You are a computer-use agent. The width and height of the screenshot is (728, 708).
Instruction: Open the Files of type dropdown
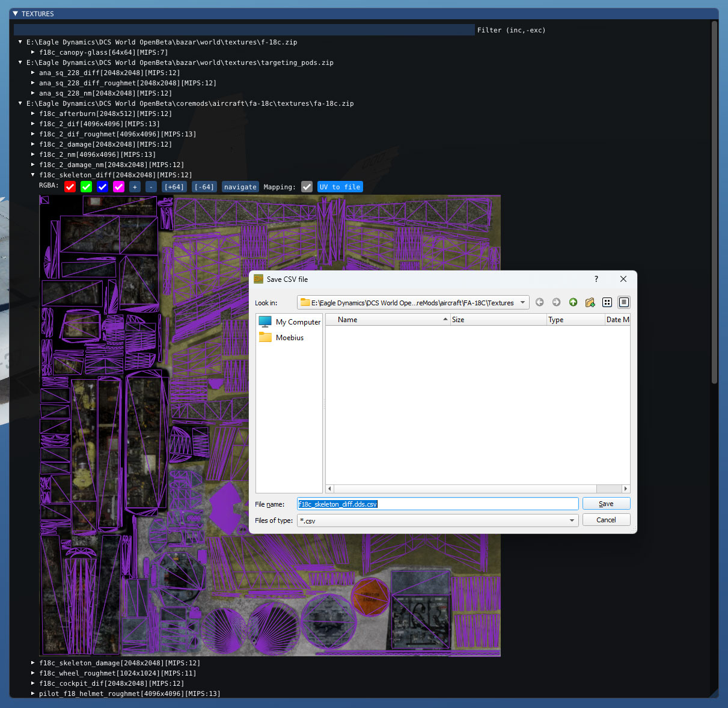[572, 520]
